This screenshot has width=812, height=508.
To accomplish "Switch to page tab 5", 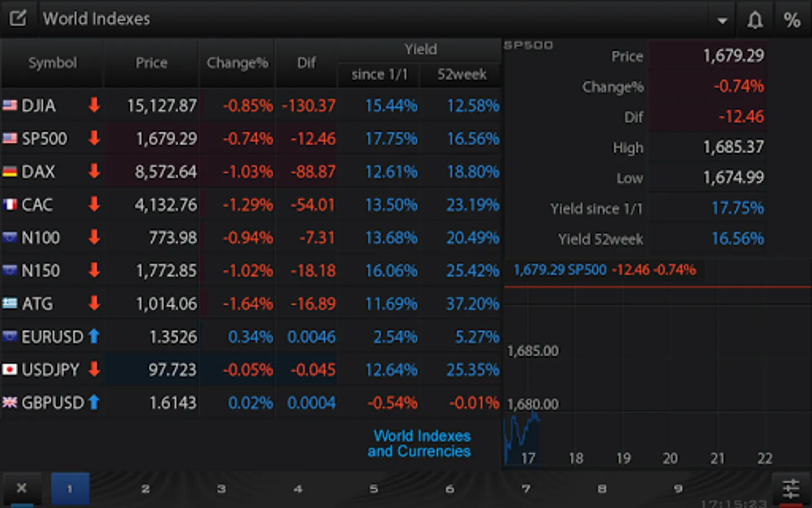I will pos(374,489).
